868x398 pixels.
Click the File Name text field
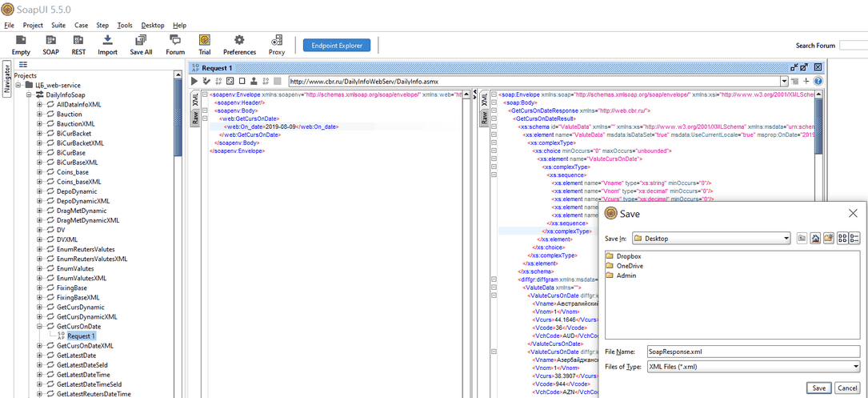click(751, 352)
